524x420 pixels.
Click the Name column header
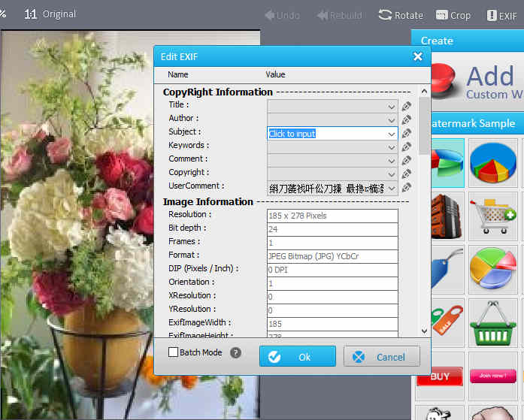177,74
